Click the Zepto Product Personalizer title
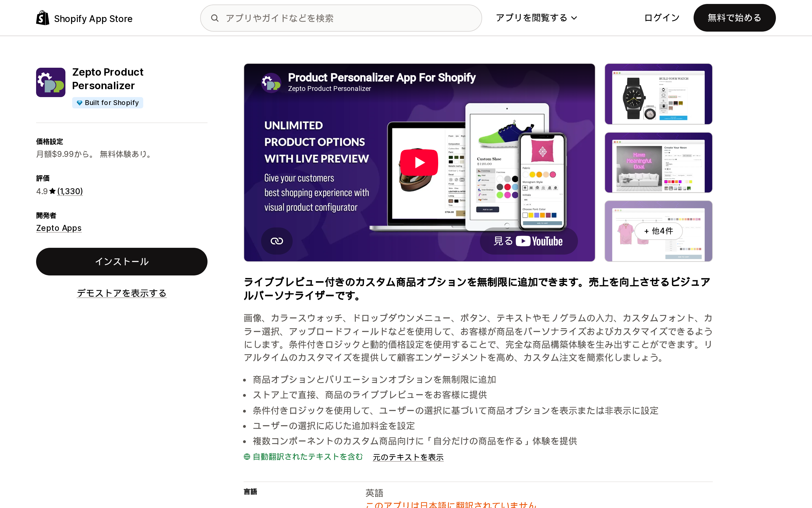 point(108,79)
